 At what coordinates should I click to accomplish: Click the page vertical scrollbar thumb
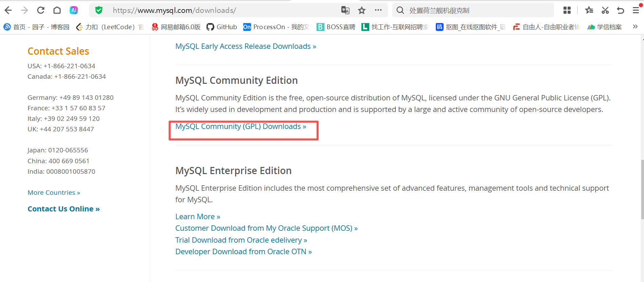tap(642, 189)
